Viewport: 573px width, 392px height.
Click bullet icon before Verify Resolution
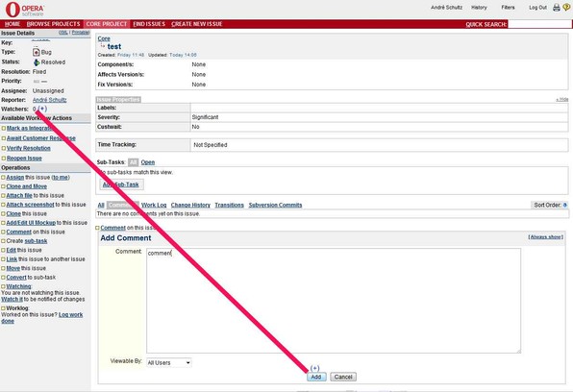tap(3, 148)
